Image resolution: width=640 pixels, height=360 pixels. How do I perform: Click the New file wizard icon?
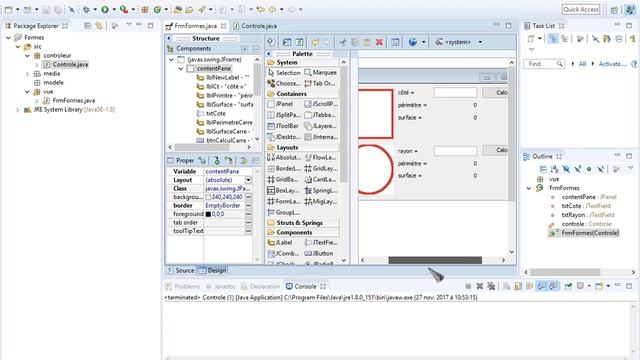click(8, 9)
